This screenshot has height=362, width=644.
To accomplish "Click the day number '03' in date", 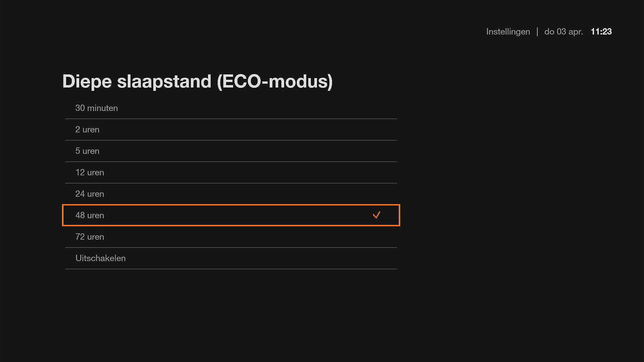I will pyautogui.click(x=561, y=32).
